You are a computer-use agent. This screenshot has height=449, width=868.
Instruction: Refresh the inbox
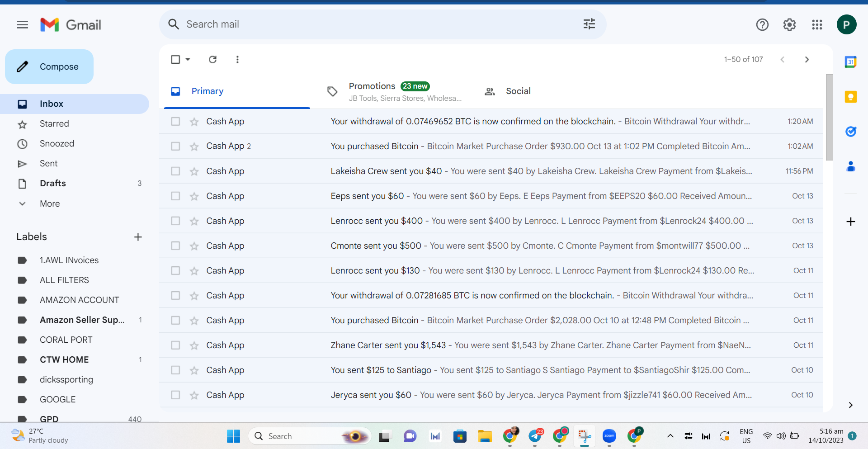click(212, 59)
